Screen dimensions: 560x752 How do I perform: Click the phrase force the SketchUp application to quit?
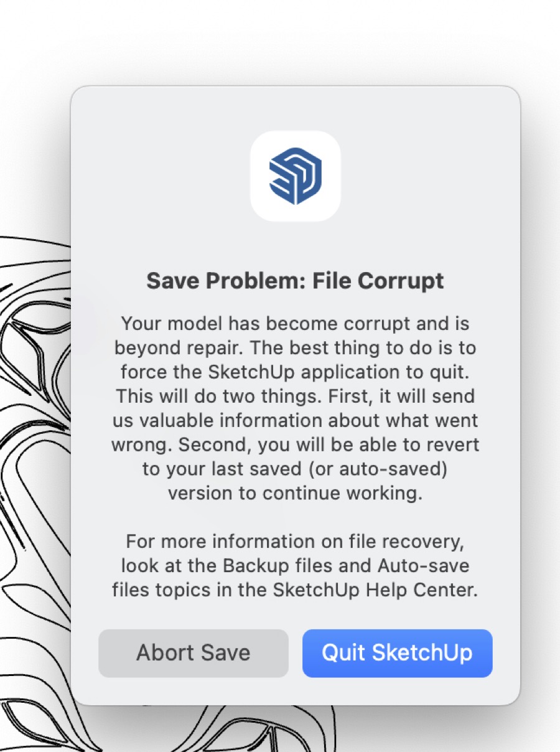click(x=296, y=372)
